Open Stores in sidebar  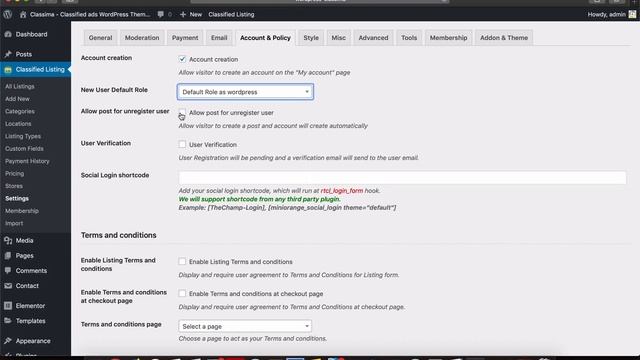point(14,186)
